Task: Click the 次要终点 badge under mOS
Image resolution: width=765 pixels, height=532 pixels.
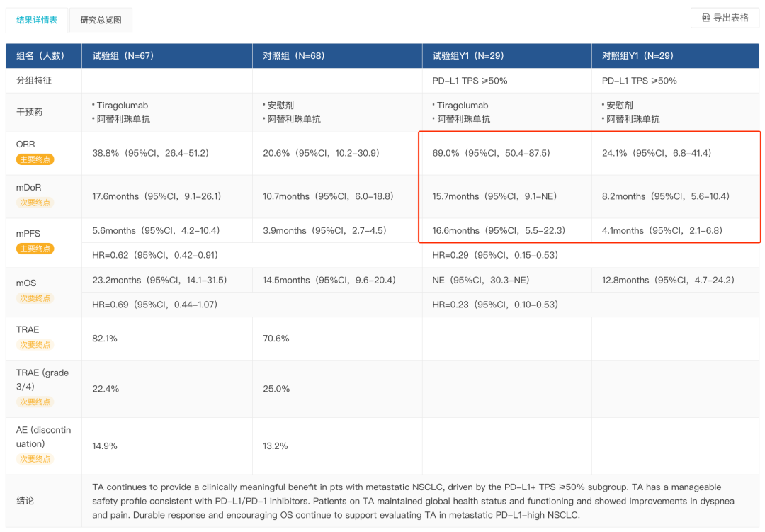Action: [35, 298]
